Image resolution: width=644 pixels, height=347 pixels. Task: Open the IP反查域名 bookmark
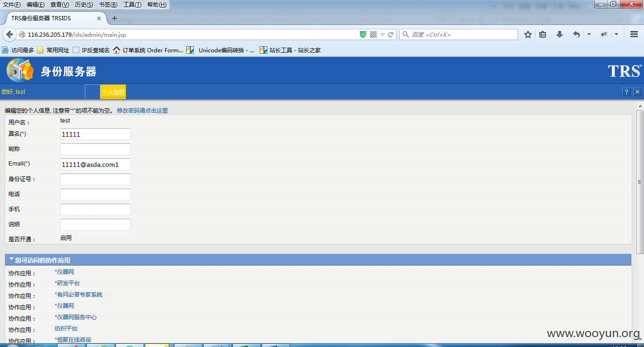91,50
